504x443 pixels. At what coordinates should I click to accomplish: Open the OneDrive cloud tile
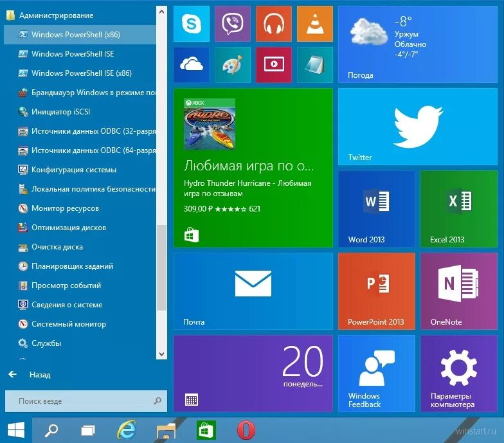(192, 65)
